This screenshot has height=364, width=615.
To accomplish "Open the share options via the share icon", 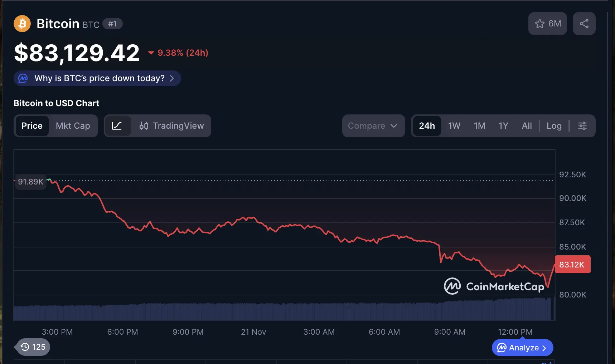I will pos(584,24).
